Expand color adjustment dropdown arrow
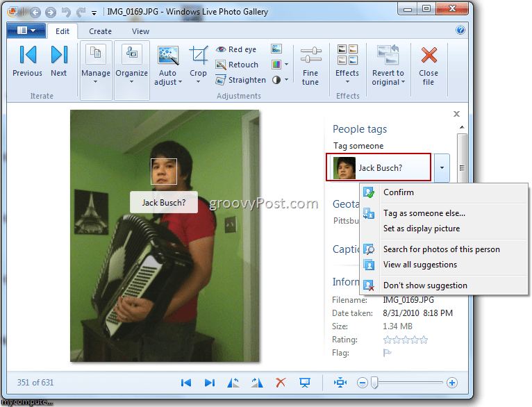532x407 pixels. (x=287, y=64)
